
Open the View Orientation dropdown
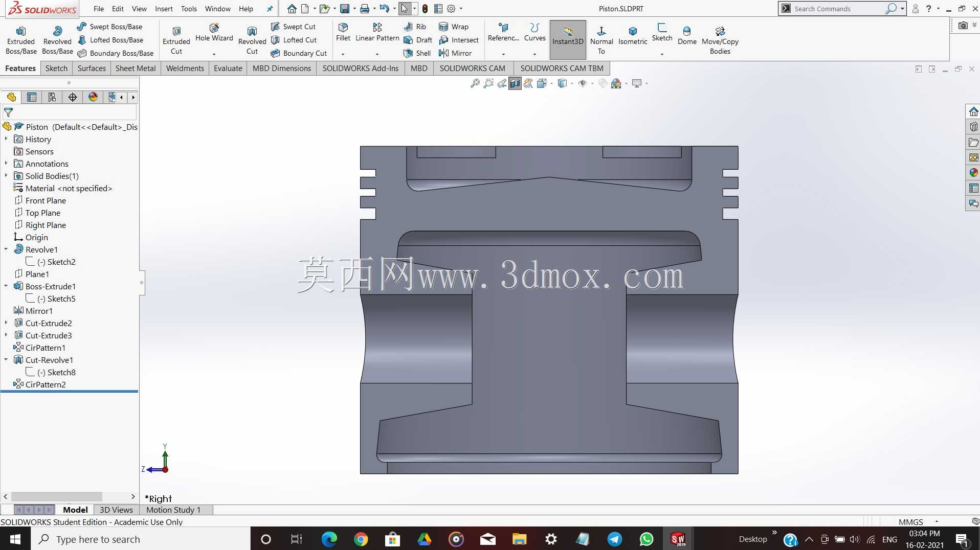coord(551,83)
